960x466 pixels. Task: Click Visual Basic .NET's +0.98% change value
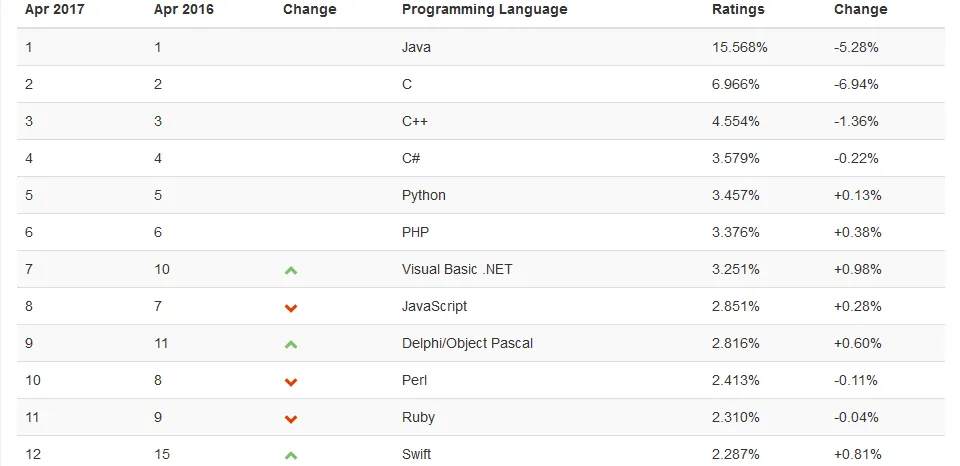coord(858,269)
